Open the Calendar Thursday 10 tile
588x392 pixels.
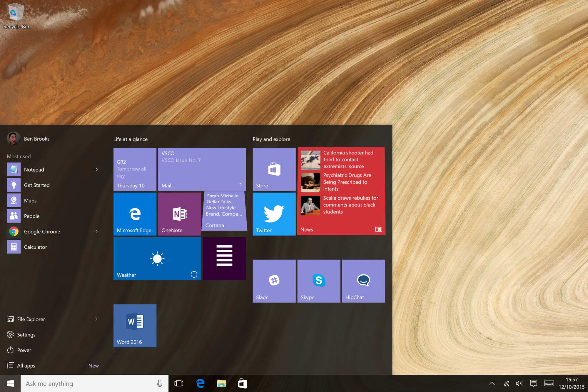click(x=135, y=169)
